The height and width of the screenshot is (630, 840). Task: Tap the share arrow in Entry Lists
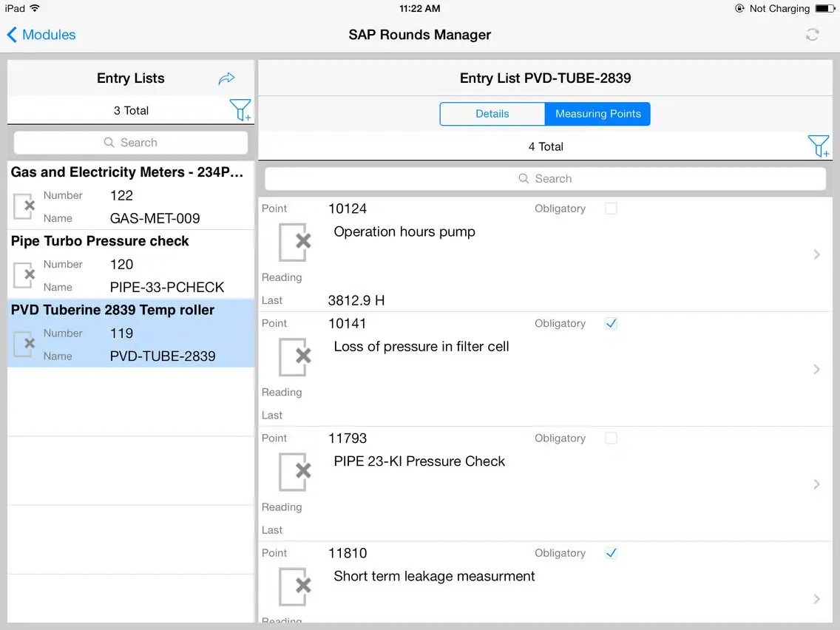tap(226, 78)
